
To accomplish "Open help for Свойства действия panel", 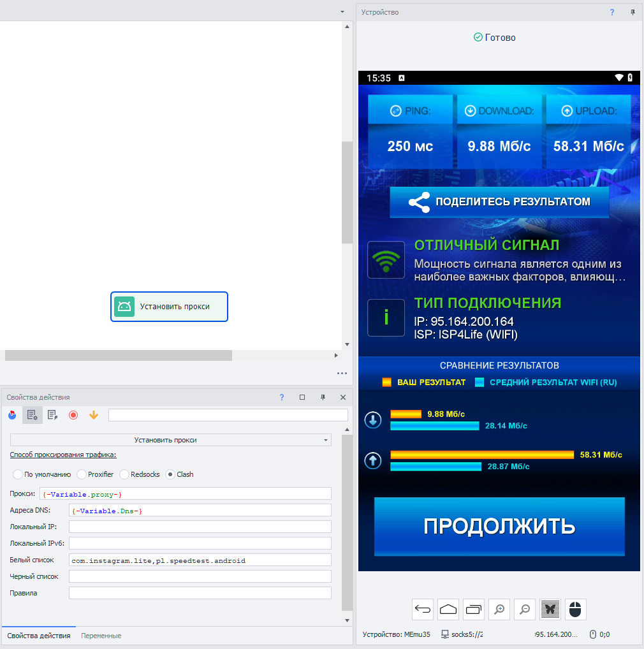I will click(x=282, y=397).
